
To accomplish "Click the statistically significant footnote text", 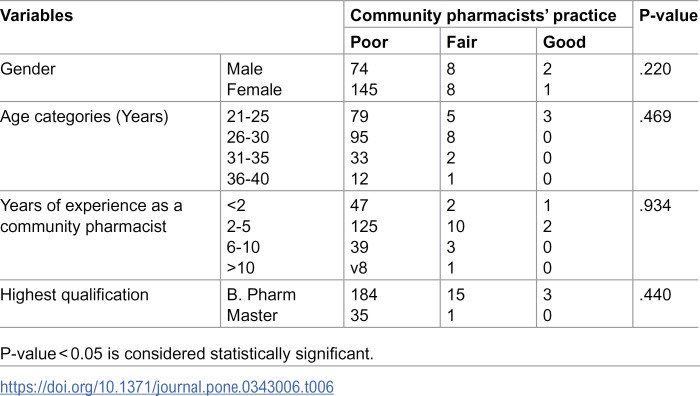I will pos(187,354).
